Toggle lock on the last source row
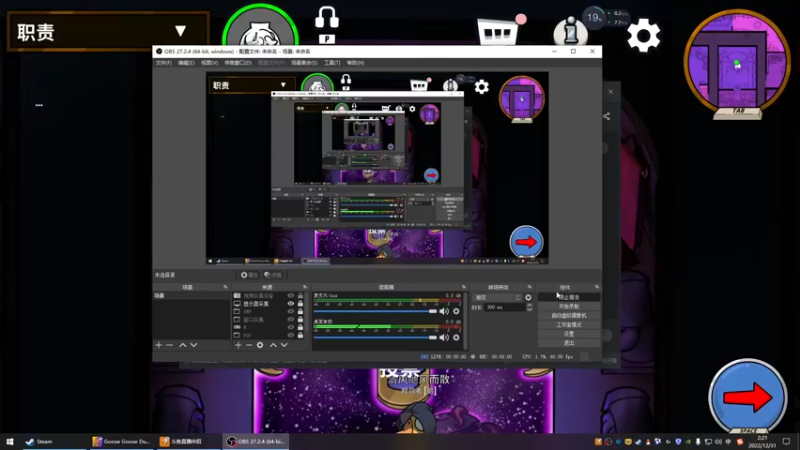The height and width of the screenshot is (450, 800). click(x=300, y=335)
